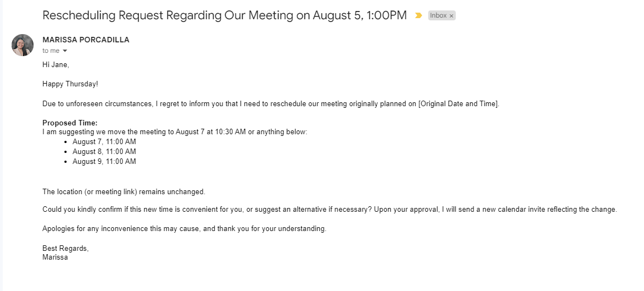Select the August 8, 11:00 AM bullet
Image resolution: width=644 pixels, height=291 pixels.
[x=104, y=152]
